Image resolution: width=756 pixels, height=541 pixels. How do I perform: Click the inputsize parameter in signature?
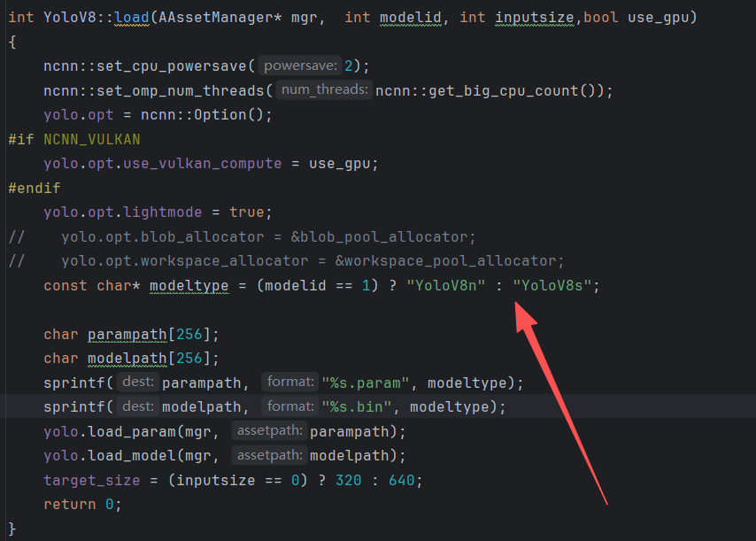534,18
